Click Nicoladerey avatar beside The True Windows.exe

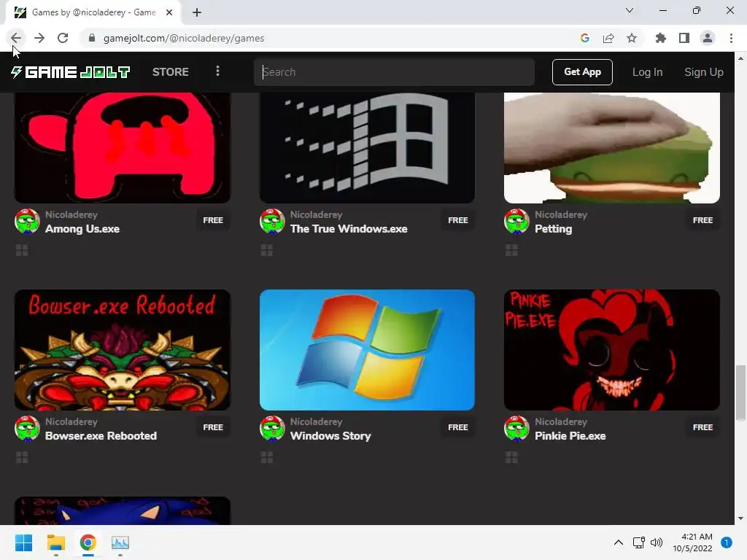coord(272,221)
